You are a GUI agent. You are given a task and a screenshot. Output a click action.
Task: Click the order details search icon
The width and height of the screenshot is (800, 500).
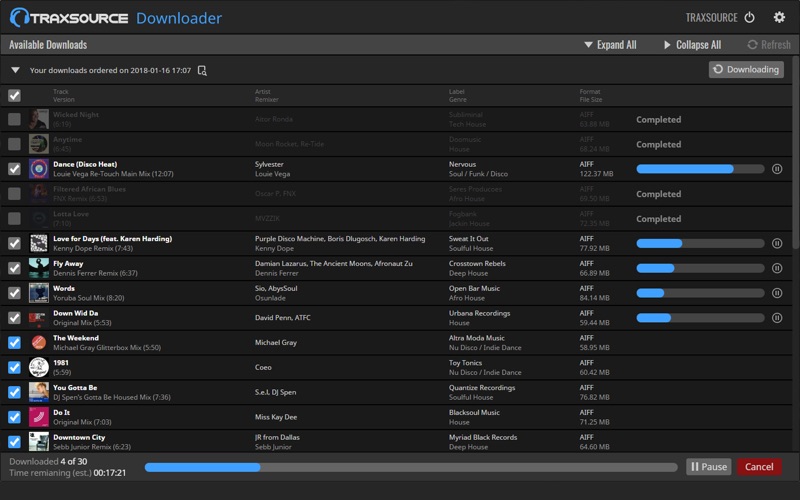[202, 70]
